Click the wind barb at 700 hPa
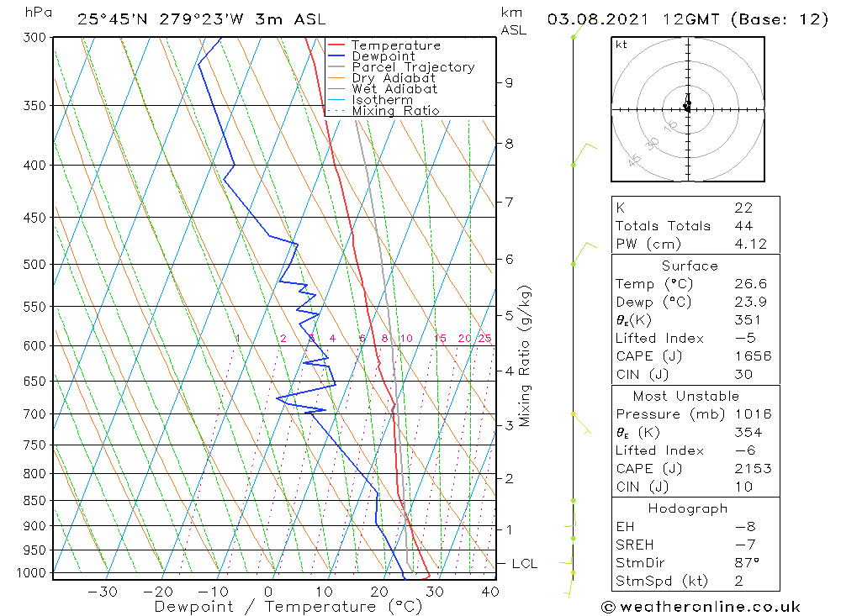 581,424
